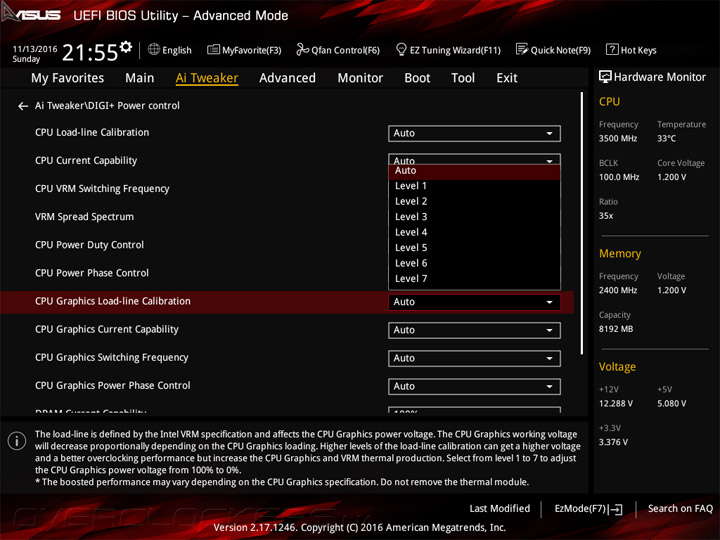Select Level 2 option
Viewport: 720px width, 540px height.
click(474, 202)
